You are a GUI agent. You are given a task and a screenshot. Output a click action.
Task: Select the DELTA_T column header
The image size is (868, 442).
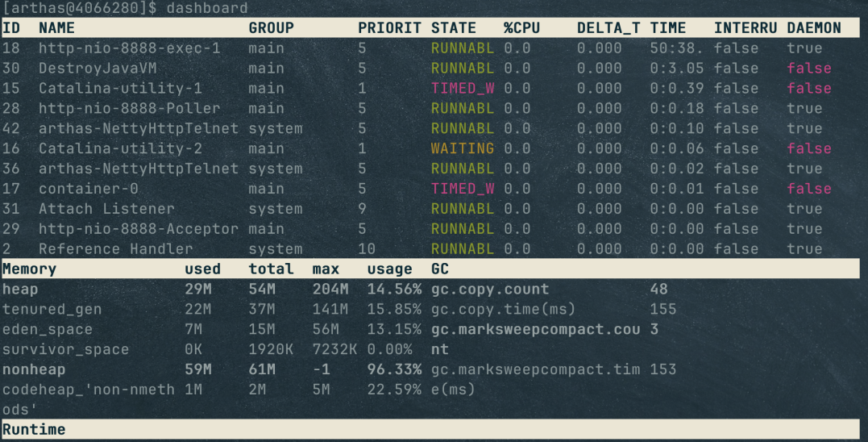(x=608, y=27)
